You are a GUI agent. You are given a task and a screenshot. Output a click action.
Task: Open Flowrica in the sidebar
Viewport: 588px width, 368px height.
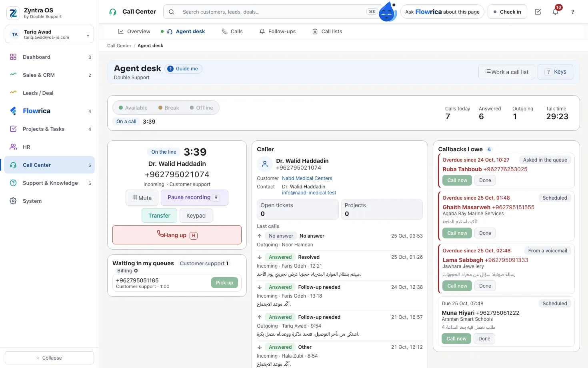click(x=50, y=111)
